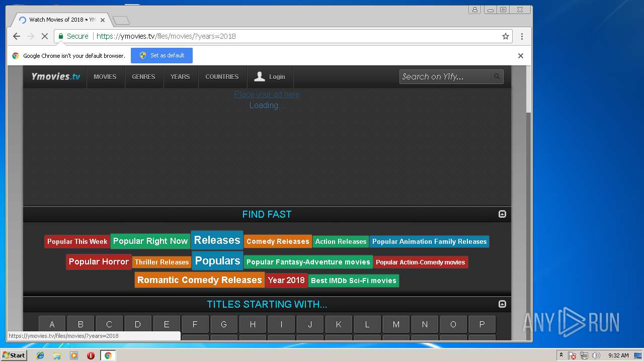Filter titles starting with D
This screenshot has width=644, height=362.
point(138,324)
